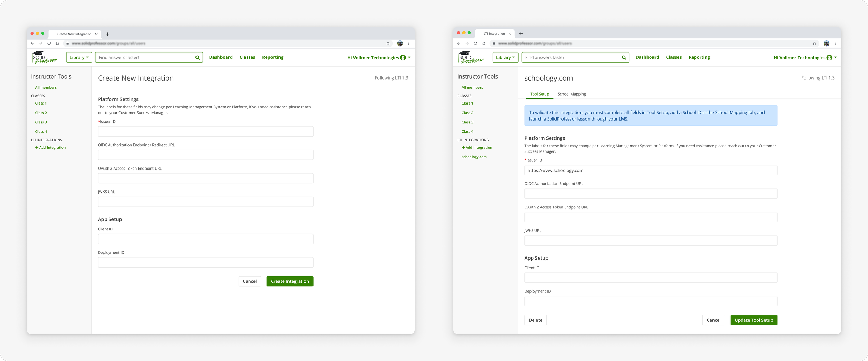868x361 pixels.
Task: Open schoology.com link in sidebar
Action: tap(474, 157)
